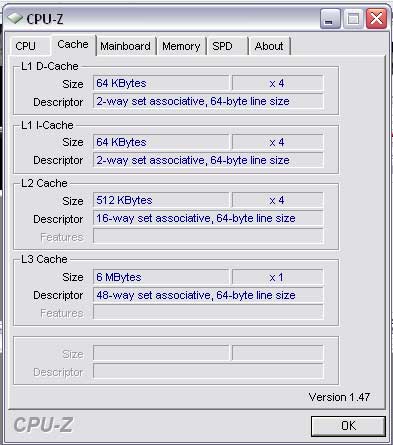This screenshot has width=393, height=445.
Task: Click the empty Size field in bottom group
Action: (161, 353)
